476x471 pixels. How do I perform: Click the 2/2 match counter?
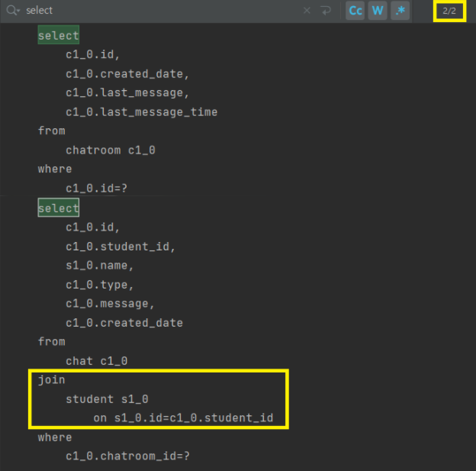pyautogui.click(x=449, y=11)
